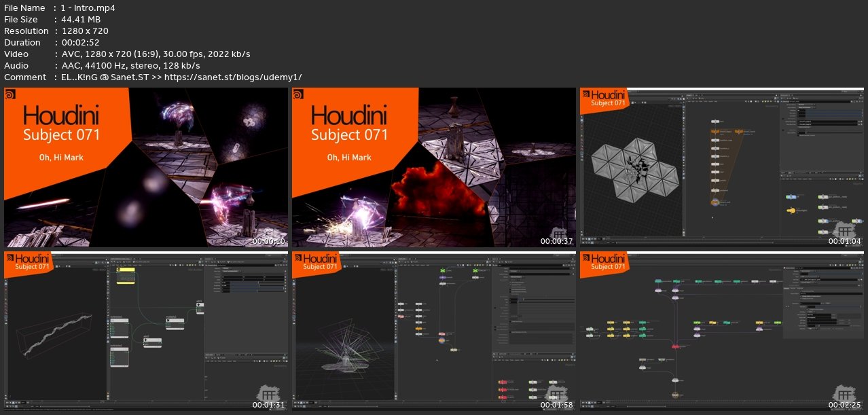868x415 pixels.
Task: Click the Houdini logo in the 00:01:58 thumbnail
Action: pyautogui.click(x=297, y=257)
